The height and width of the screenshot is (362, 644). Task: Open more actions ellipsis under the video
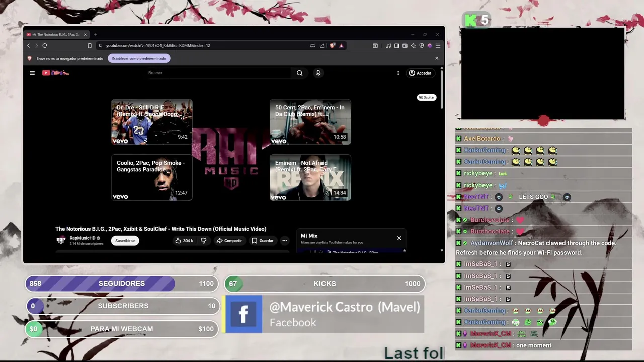click(x=284, y=241)
